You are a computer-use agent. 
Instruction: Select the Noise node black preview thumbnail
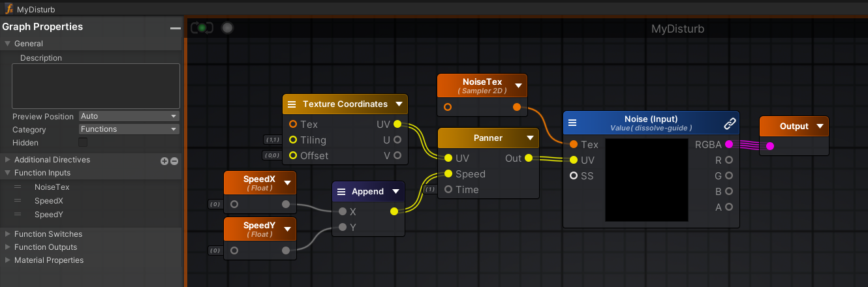pos(647,179)
